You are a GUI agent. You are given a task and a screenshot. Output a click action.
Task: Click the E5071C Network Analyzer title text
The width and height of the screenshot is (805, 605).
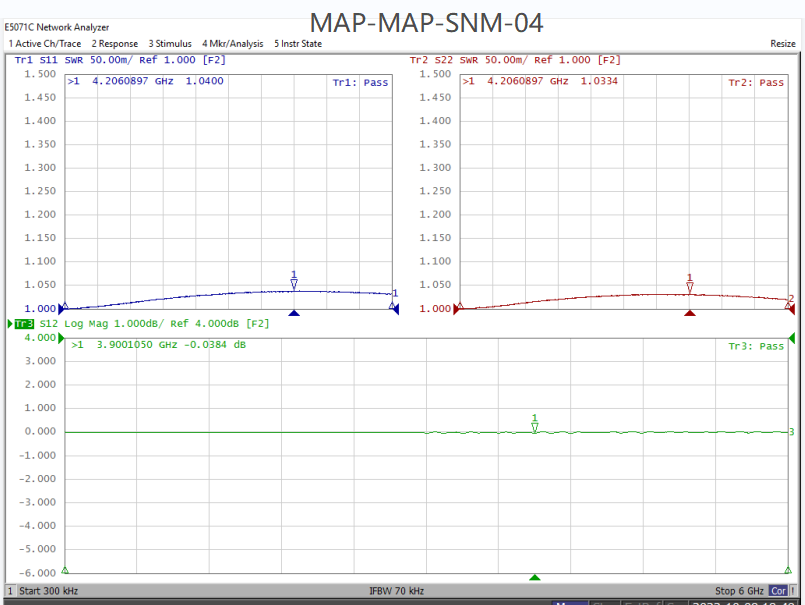pos(57,27)
